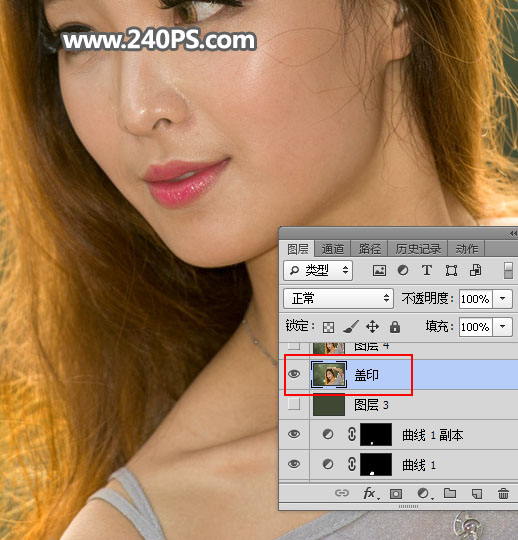518x540 pixels.
Task: Click mask link icon on 曲线 1 副本
Action: 352,434
